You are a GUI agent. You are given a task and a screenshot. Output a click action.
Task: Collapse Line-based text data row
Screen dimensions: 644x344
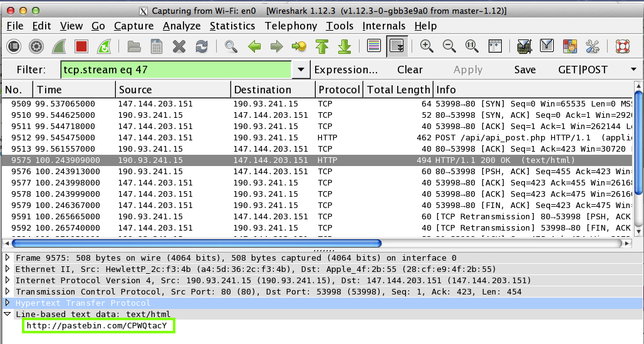coord(8,314)
